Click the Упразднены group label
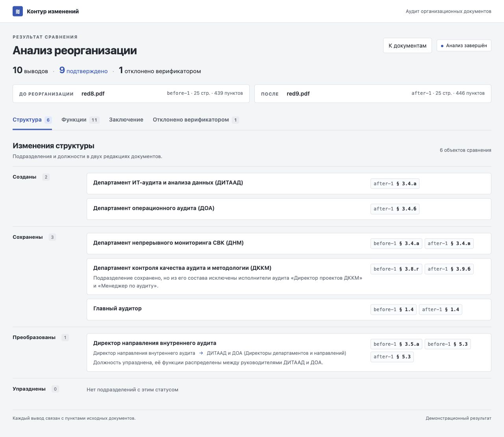 click(29, 389)
